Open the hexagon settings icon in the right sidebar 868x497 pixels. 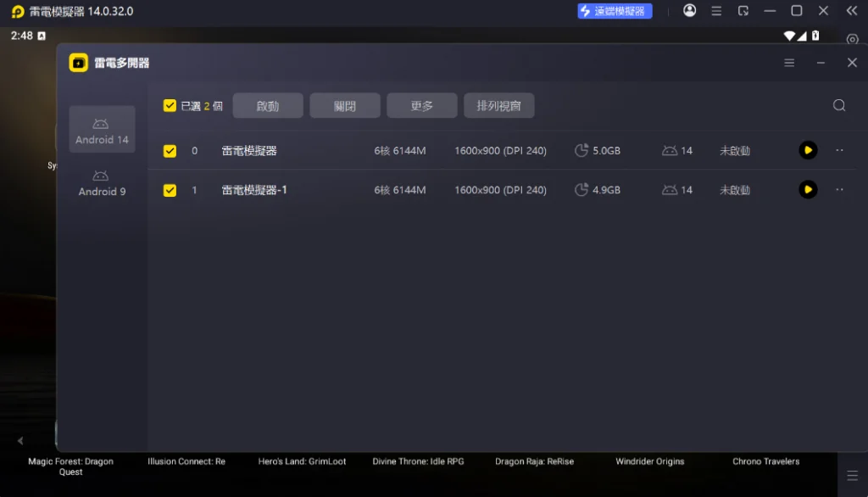(x=853, y=39)
